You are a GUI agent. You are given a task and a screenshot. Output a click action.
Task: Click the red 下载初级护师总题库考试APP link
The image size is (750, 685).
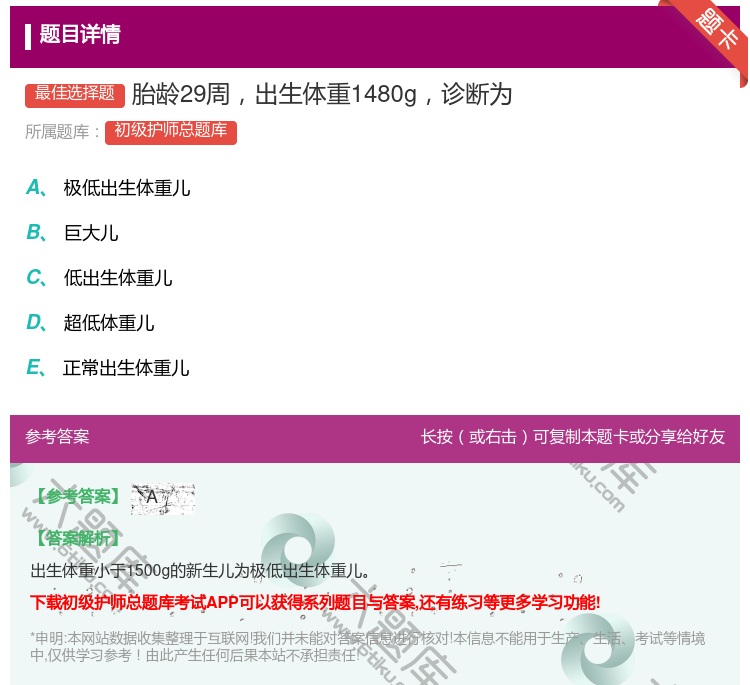[315, 602]
